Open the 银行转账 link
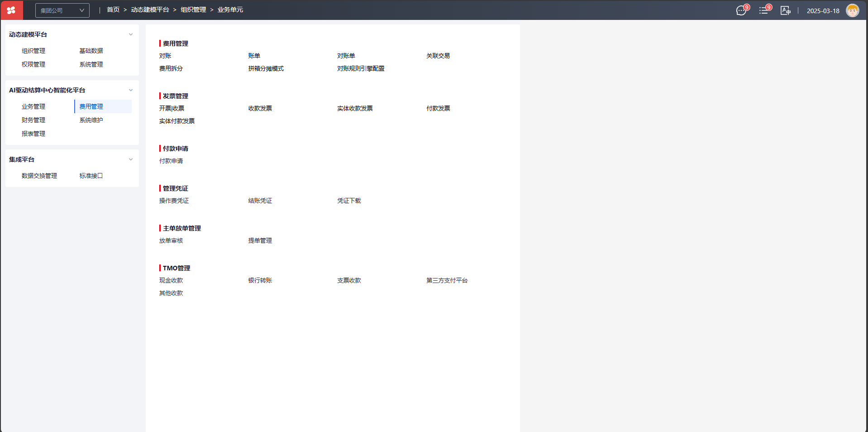868x432 pixels. click(260, 280)
